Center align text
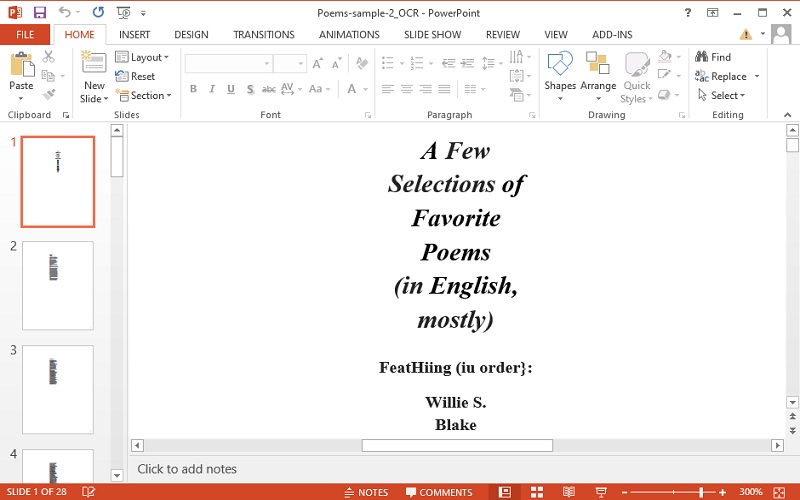Screen dimensions: 800x500 (407, 89)
